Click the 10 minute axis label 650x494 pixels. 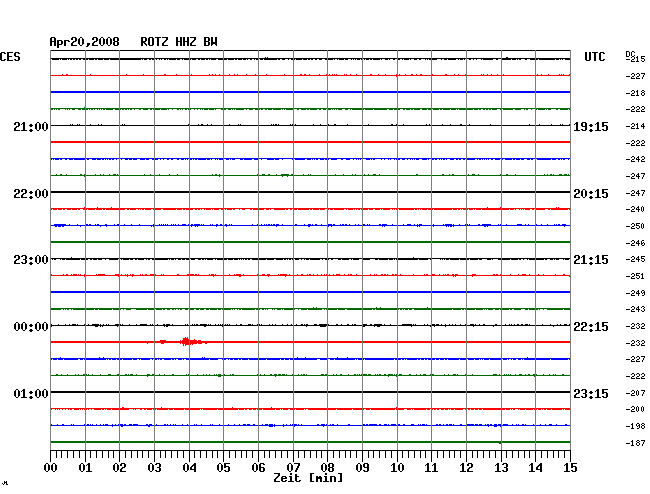[397, 468]
